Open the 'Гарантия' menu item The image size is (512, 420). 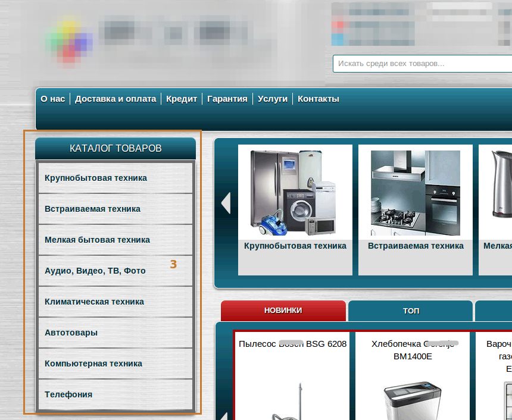(x=227, y=99)
